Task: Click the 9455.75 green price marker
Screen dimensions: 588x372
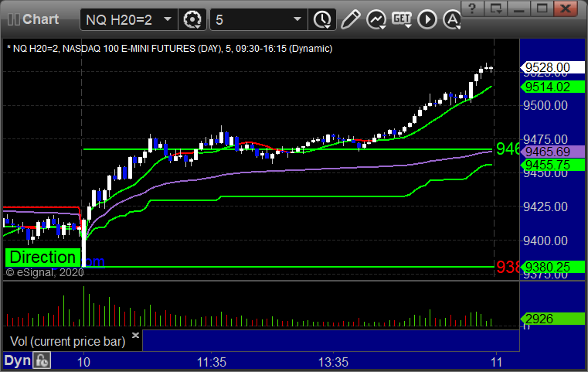Action: (552, 165)
